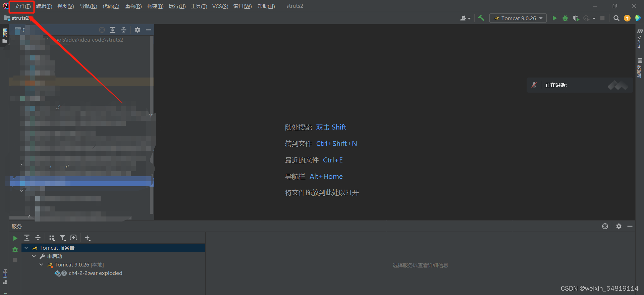
Task: Open the 帮助(H) menu
Action: (266, 6)
